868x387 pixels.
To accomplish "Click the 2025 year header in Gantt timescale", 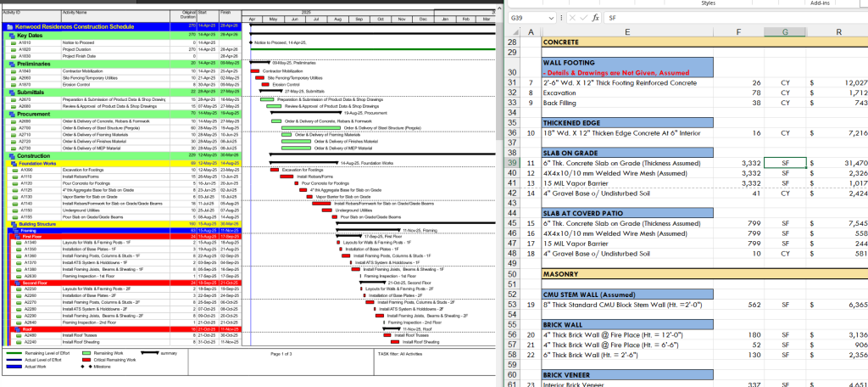I will coord(306,12).
